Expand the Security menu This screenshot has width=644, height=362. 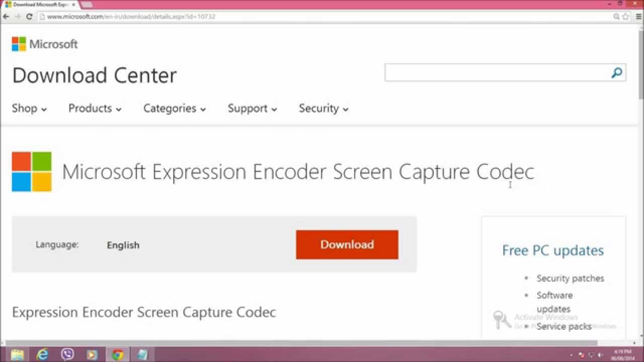(x=324, y=108)
